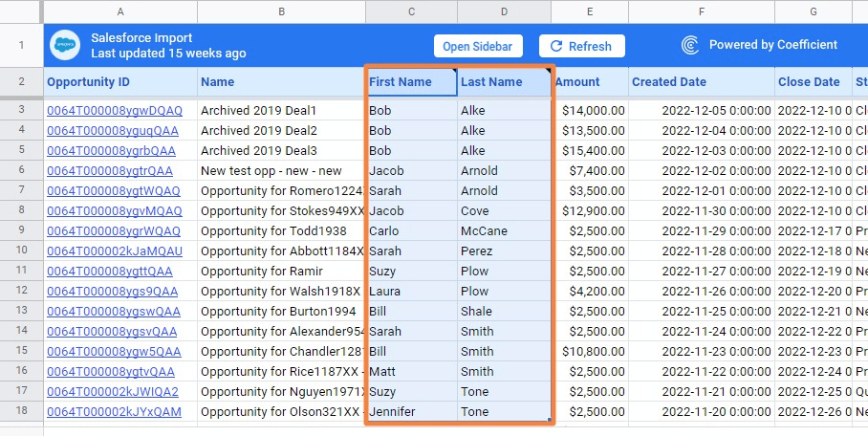868x436 pixels.
Task: Select column C header
Action: coord(411,11)
